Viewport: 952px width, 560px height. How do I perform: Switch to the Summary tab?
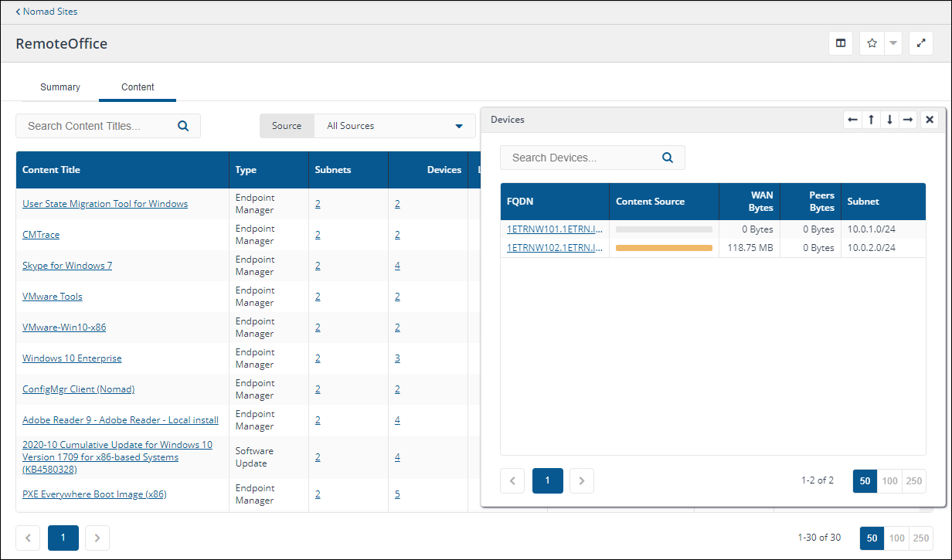click(60, 87)
